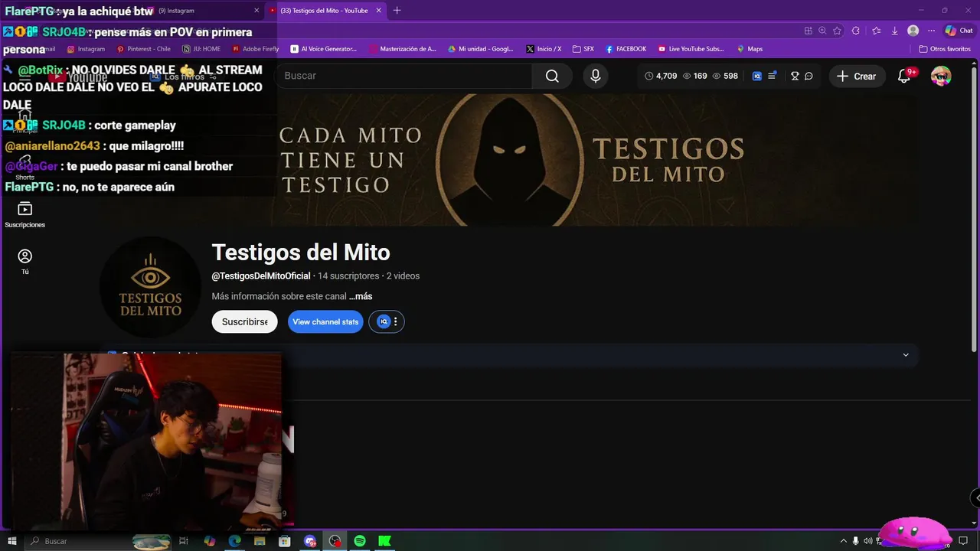Open Spotify from taskbar
This screenshot has width=980, height=551.
pyautogui.click(x=360, y=541)
